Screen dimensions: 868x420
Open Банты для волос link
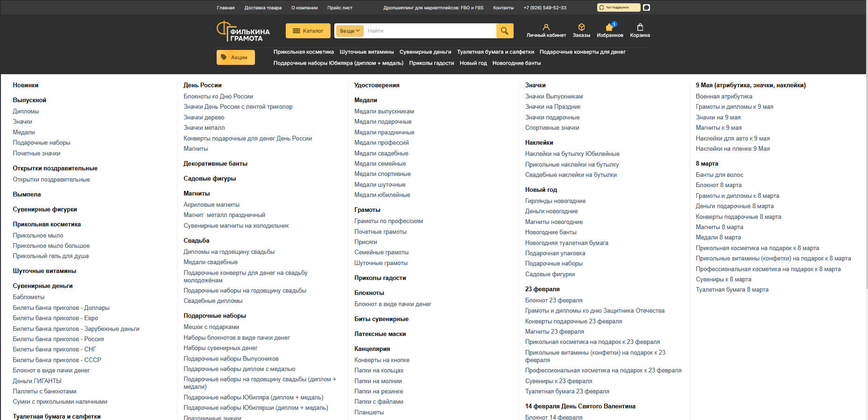tap(720, 175)
